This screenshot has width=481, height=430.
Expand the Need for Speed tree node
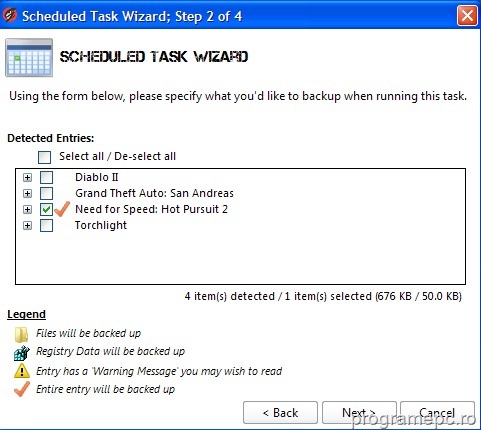[27, 209]
